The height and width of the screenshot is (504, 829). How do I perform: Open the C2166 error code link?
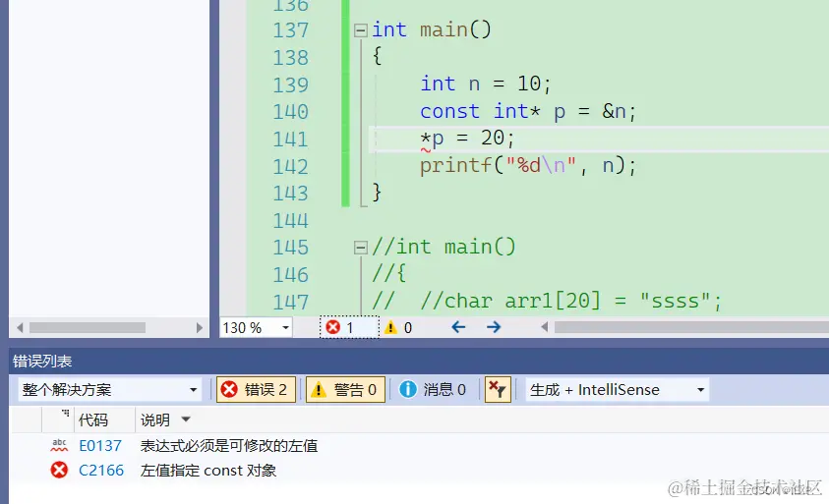pyautogui.click(x=101, y=471)
